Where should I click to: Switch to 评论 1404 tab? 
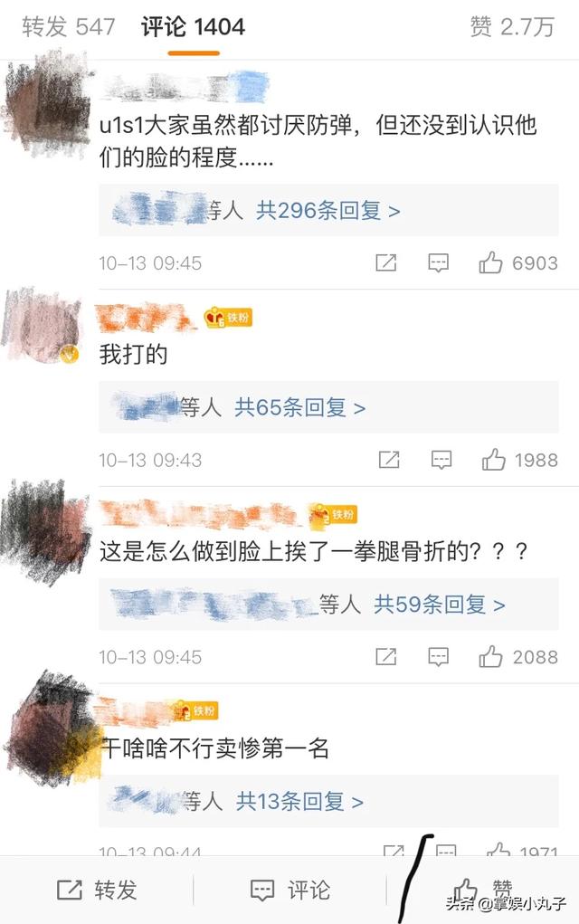point(194,26)
